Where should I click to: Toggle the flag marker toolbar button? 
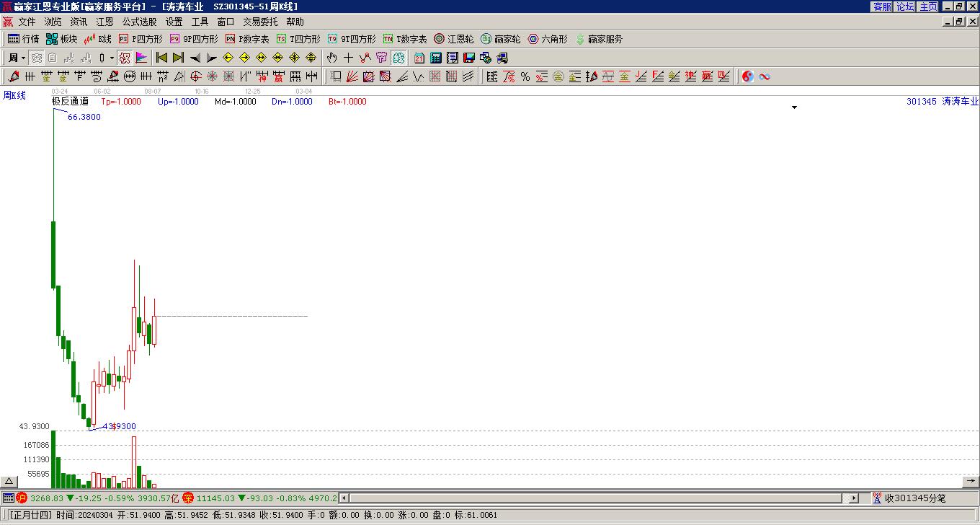point(141,58)
